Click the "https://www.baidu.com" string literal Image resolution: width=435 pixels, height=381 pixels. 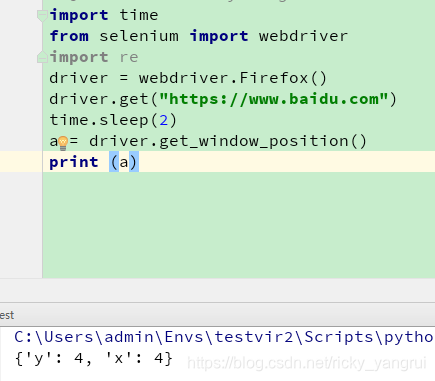274,99
